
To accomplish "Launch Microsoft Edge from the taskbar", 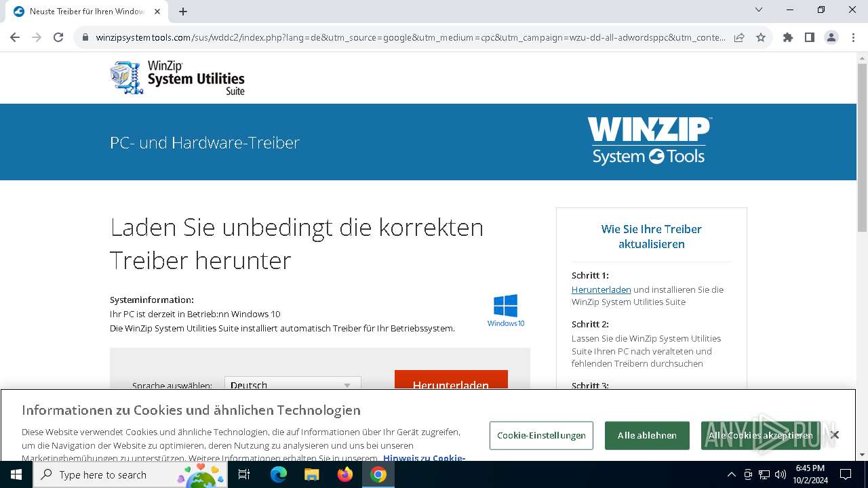I will pyautogui.click(x=279, y=474).
